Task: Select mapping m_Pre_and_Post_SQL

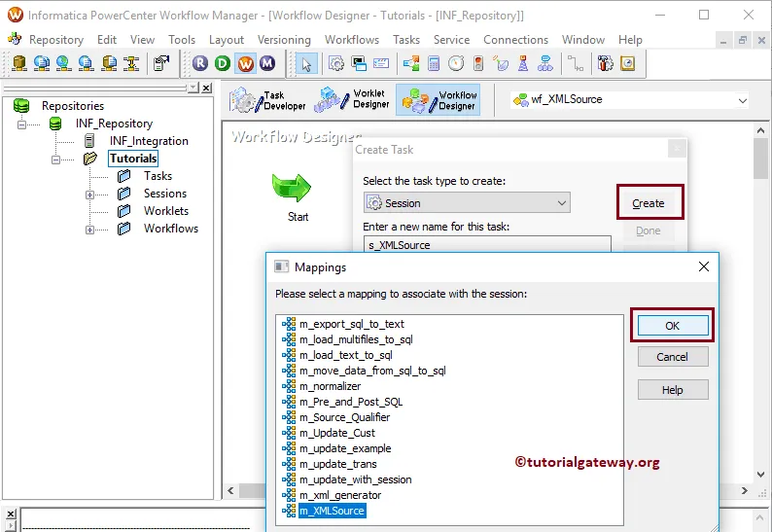Action: click(x=351, y=402)
